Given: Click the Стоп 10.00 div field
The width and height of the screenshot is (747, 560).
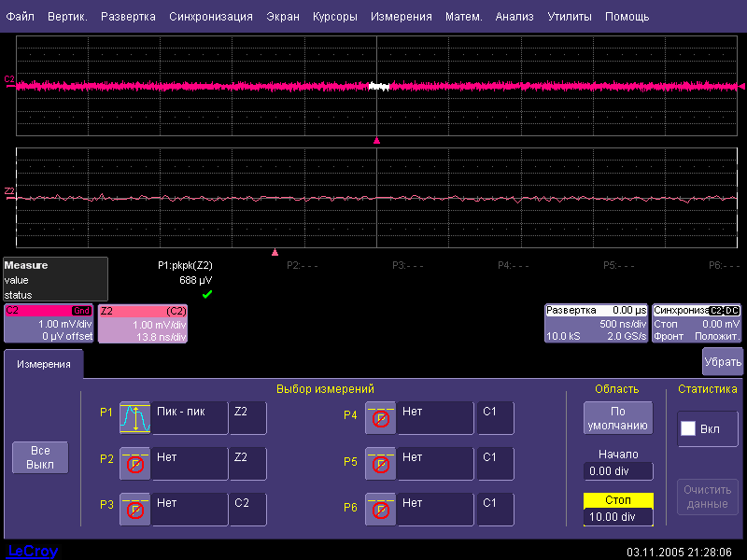Looking at the screenshot, I should pos(617,516).
